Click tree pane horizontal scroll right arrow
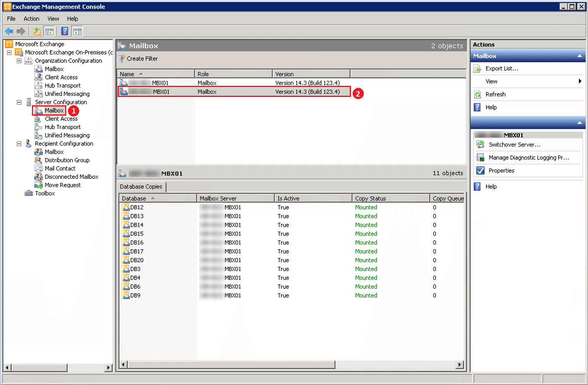Image resolution: width=588 pixels, height=385 pixels. pos(109,368)
